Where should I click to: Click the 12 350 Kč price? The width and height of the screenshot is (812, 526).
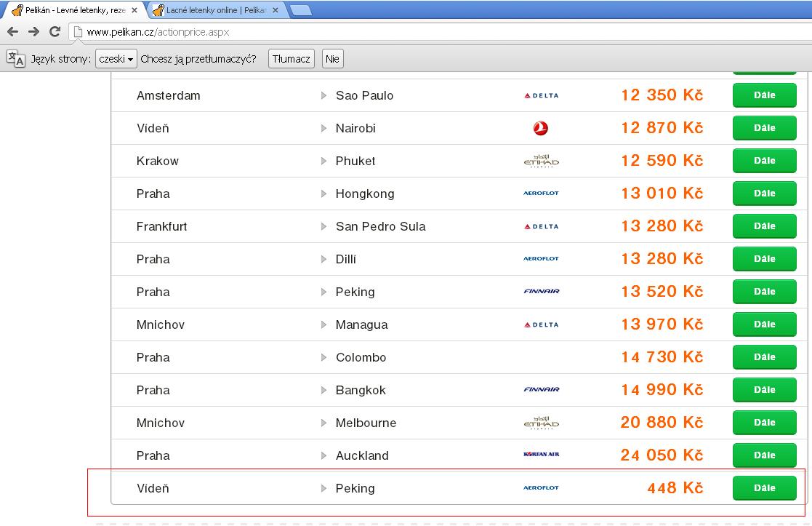(662, 95)
